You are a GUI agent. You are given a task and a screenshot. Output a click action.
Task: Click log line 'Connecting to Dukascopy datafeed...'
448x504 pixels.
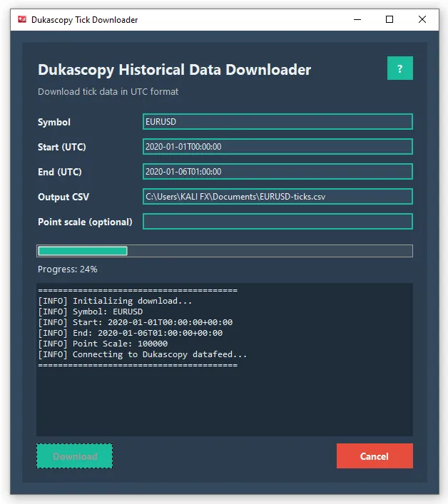coord(143,354)
